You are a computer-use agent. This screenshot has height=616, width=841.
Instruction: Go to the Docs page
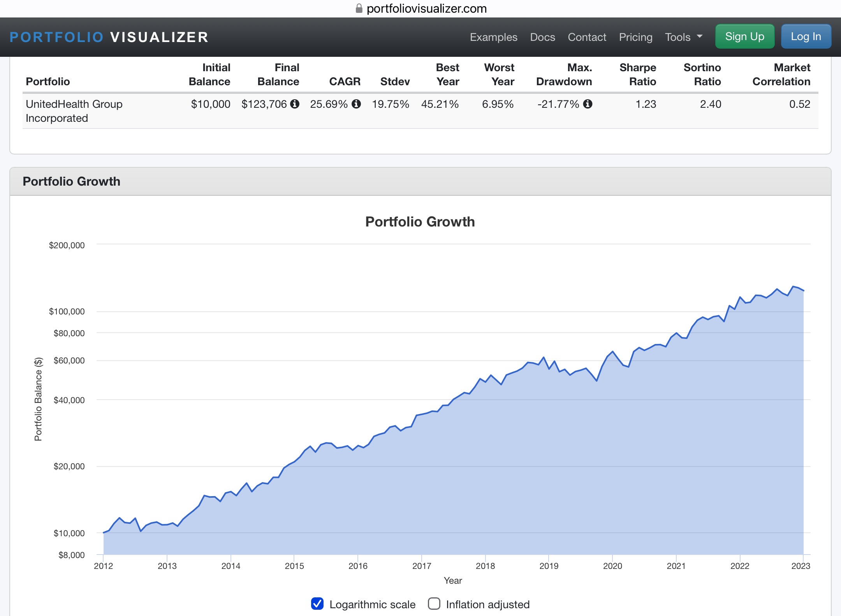click(542, 37)
